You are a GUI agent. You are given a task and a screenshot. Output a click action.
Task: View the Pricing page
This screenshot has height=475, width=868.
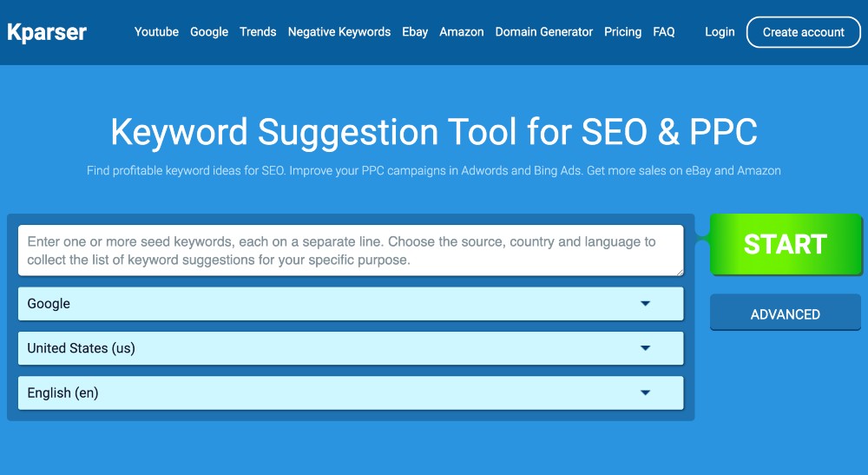[623, 32]
